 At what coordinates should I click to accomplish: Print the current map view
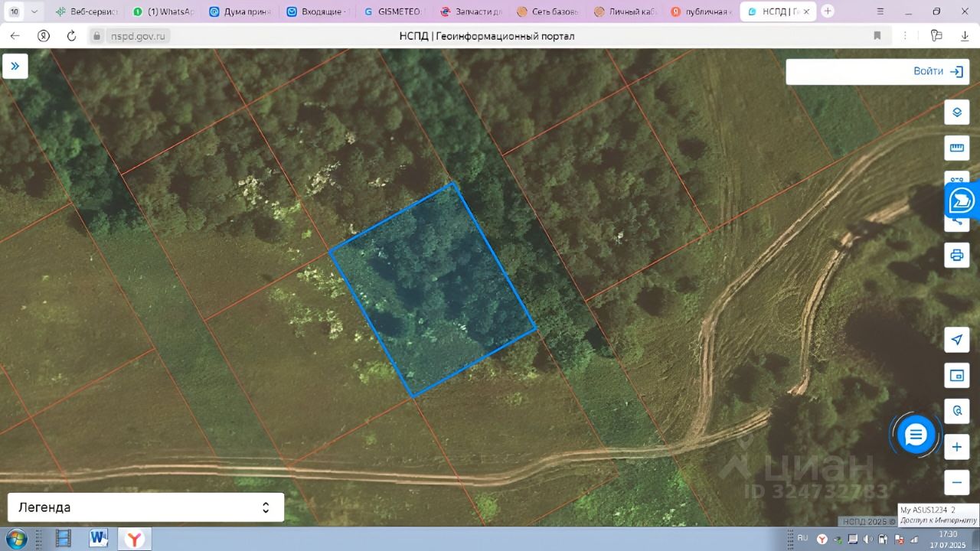pyautogui.click(x=956, y=255)
